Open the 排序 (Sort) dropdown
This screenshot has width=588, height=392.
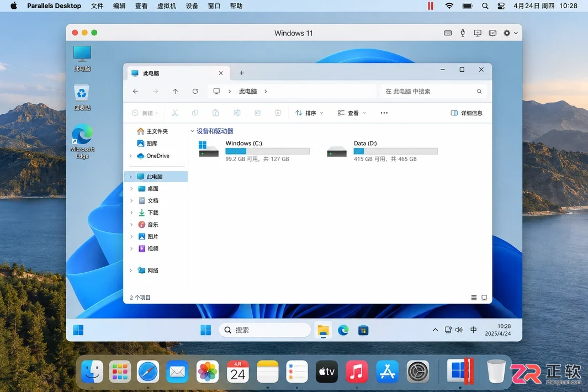pyautogui.click(x=309, y=113)
